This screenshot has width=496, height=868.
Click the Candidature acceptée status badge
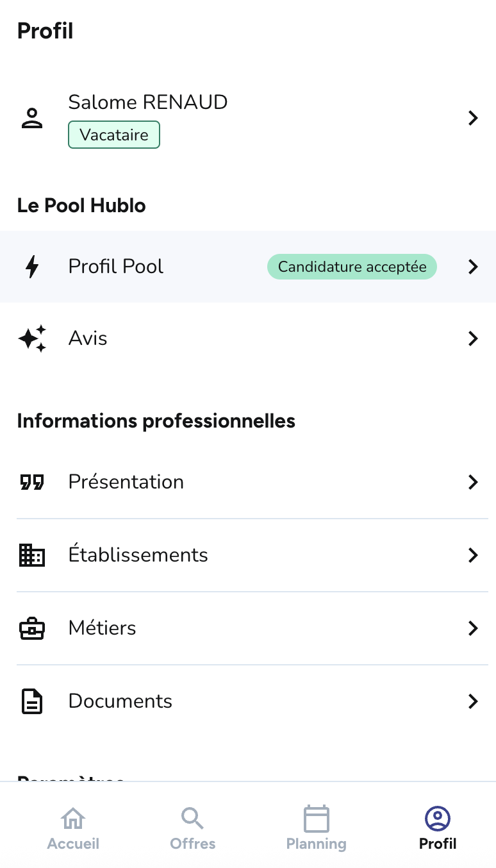pyautogui.click(x=352, y=267)
